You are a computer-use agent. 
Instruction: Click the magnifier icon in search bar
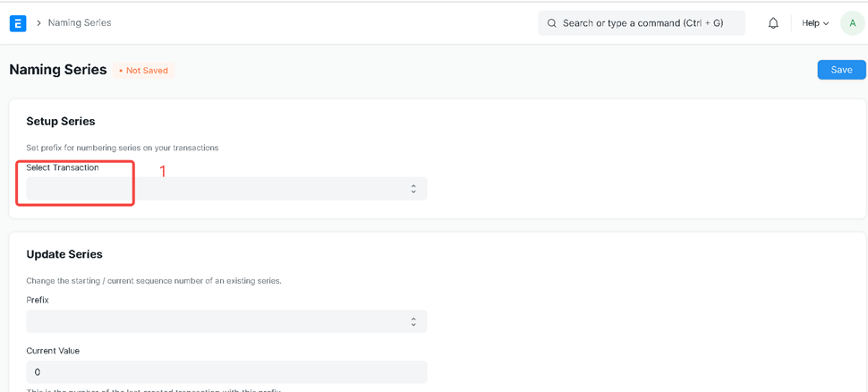(x=551, y=23)
